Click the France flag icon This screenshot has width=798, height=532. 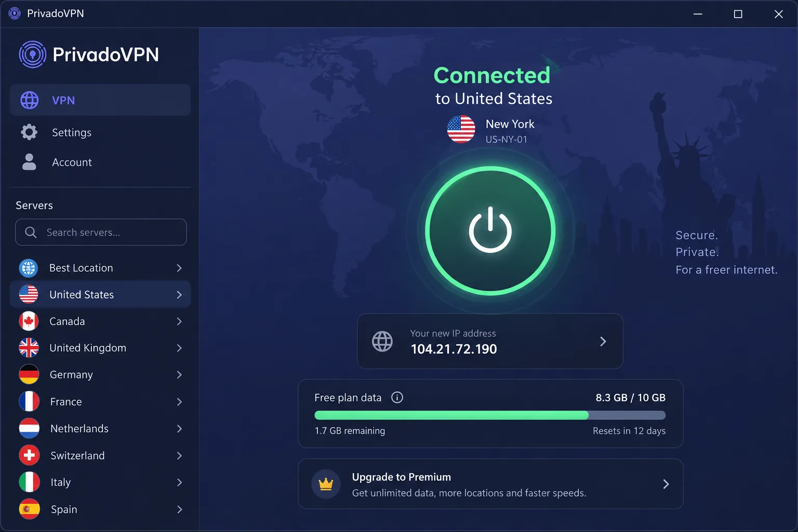pos(29,402)
